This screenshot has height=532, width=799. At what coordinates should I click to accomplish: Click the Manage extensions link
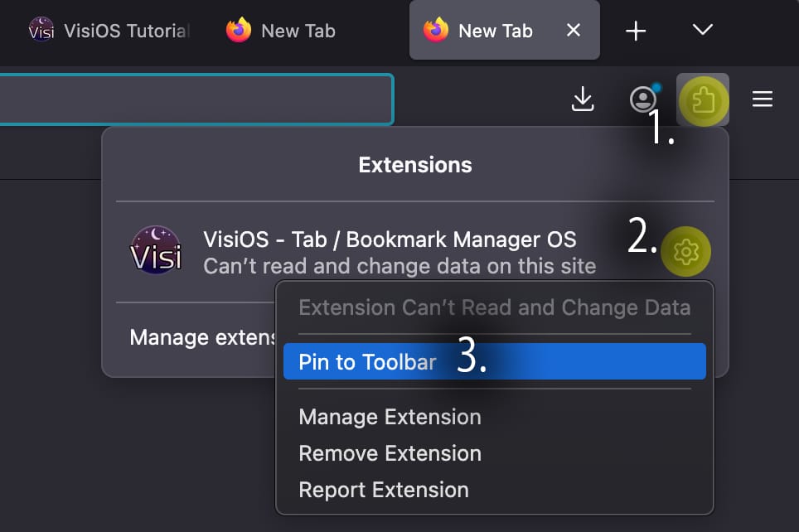coord(201,337)
